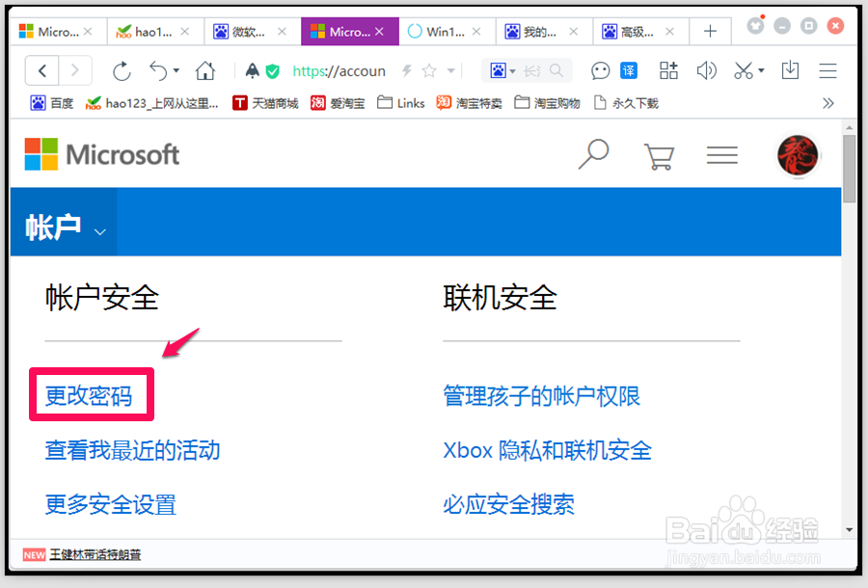Click the lightning speed mode icon
Screen dimensions: 868x588
(407, 70)
